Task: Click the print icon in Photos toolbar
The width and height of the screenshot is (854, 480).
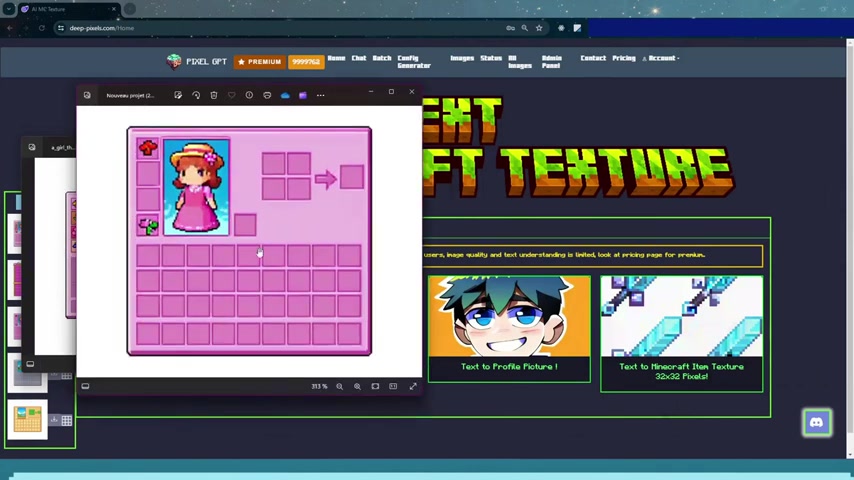Action: (267, 95)
